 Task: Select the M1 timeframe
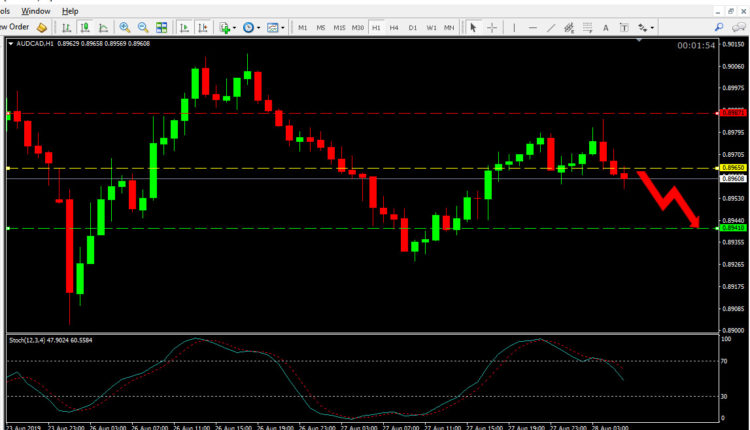(x=302, y=28)
